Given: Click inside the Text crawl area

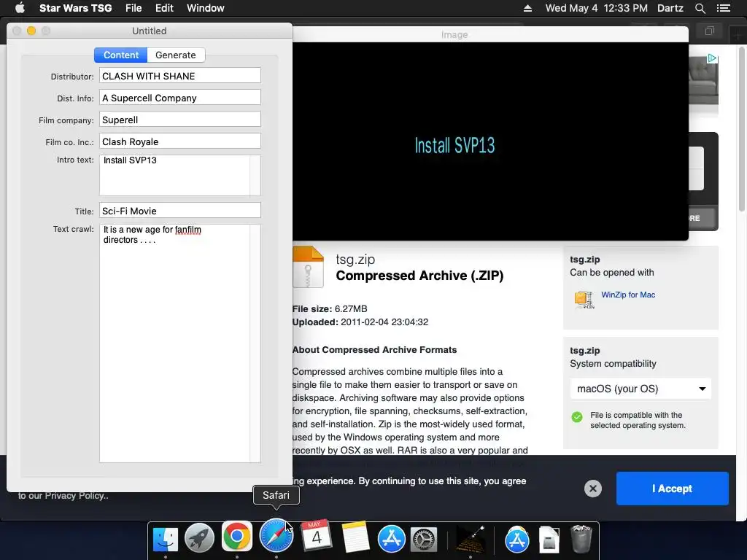Looking at the screenshot, I should coord(179,343).
